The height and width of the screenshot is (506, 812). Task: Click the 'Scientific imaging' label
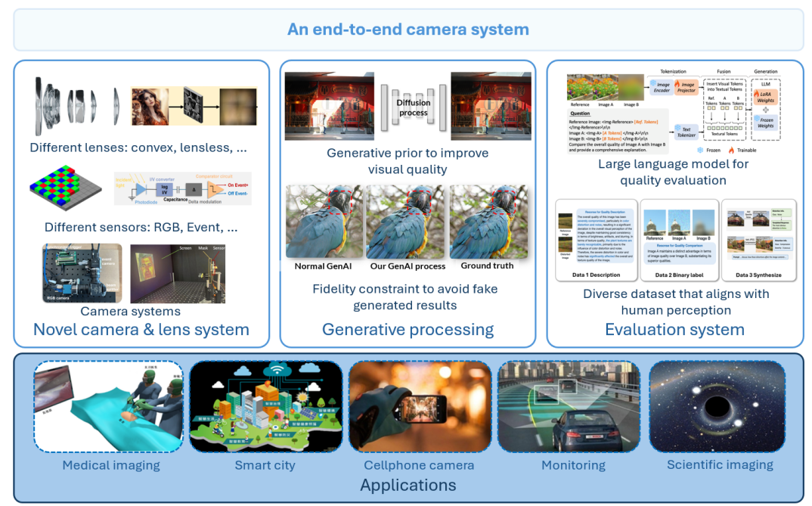coord(720,464)
